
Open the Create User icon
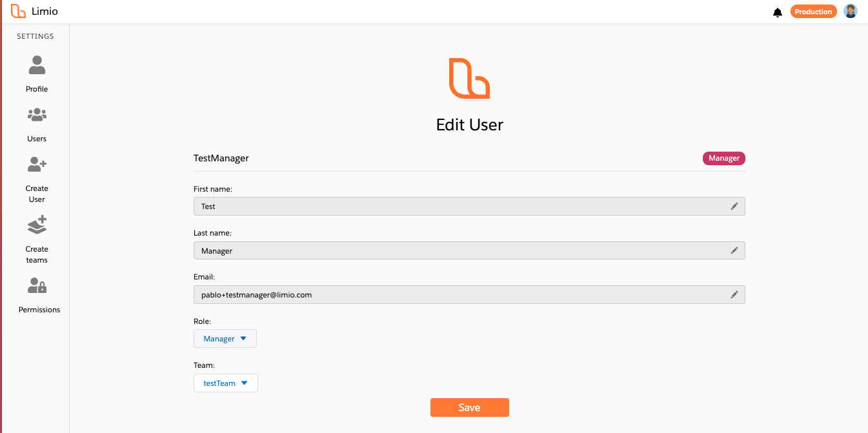(x=37, y=165)
